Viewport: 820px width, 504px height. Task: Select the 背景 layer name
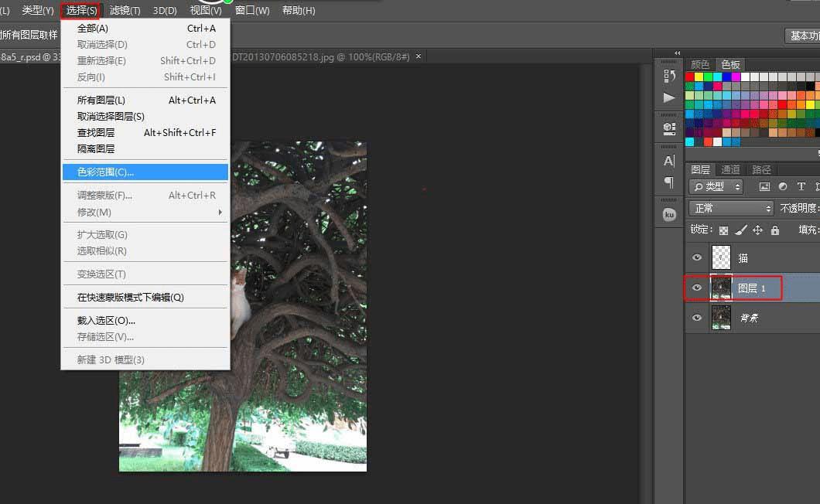click(749, 318)
